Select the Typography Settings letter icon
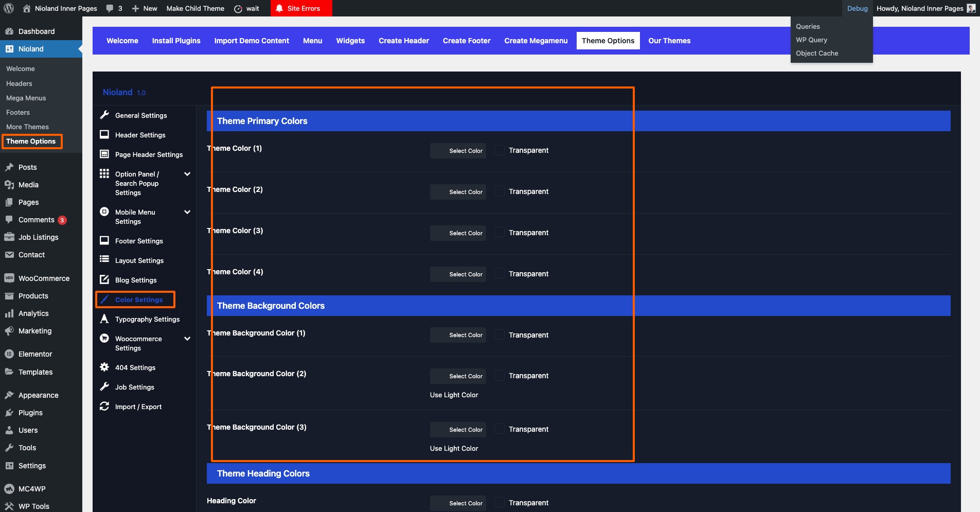The width and height of the screenshot is (980, 512). click(104, 319)
